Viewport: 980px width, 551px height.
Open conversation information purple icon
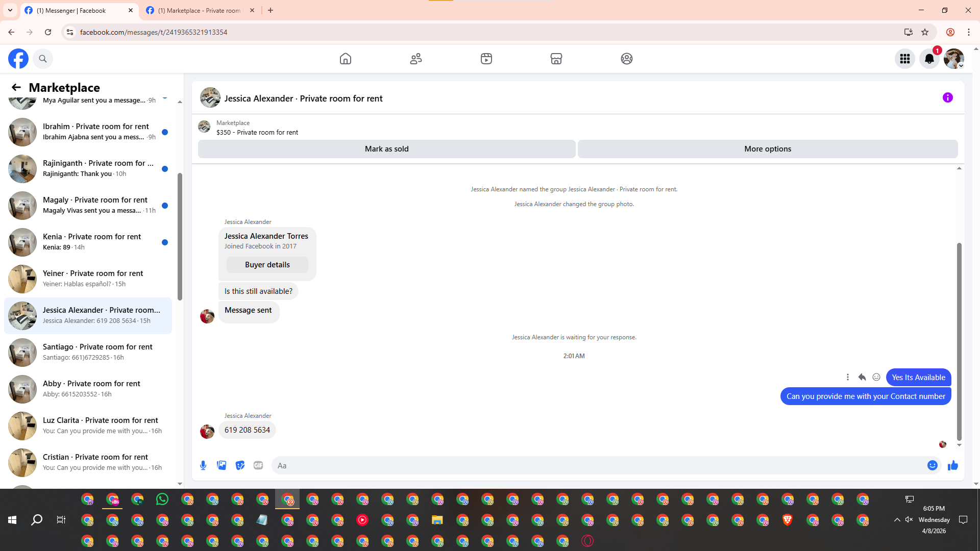coord(947,97)
